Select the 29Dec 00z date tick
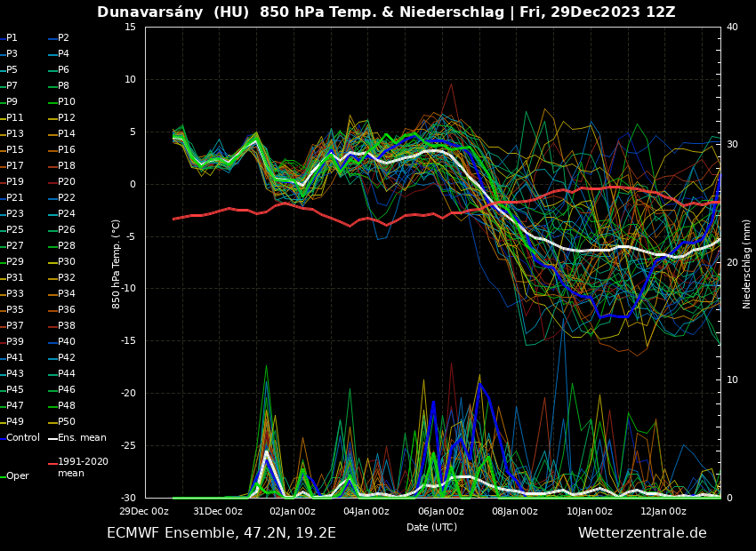756x551 pixels. pos(144,511)
